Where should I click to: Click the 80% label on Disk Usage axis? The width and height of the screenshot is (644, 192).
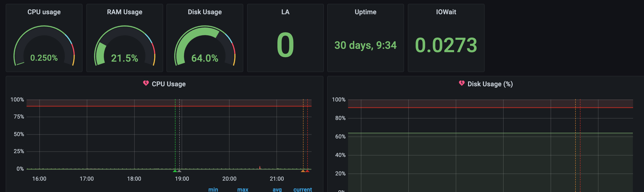[x=340, y=118]
